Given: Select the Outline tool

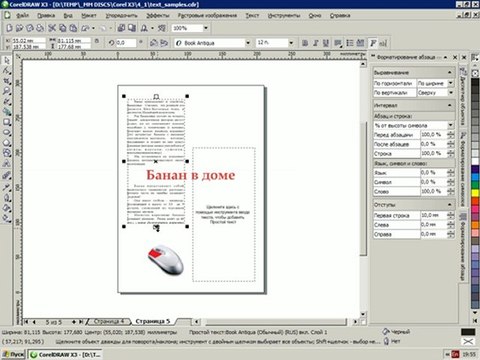Looking at the screenshot, I should [x=6, y=198].
